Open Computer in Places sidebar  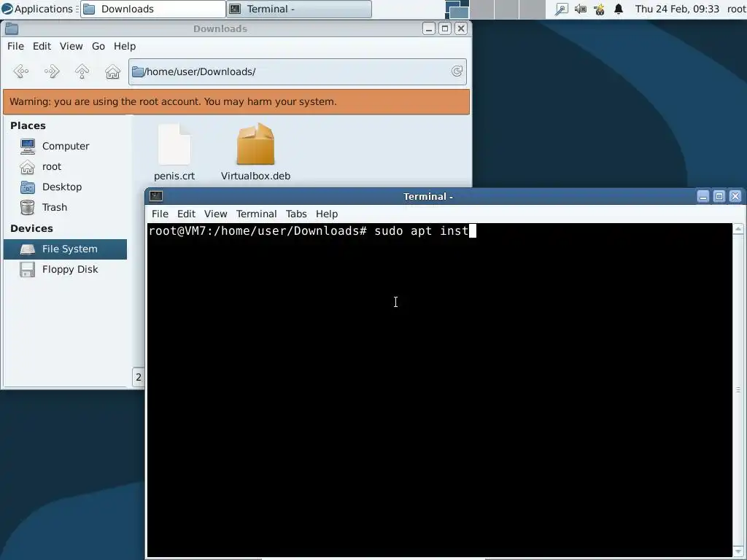point(65,146)
